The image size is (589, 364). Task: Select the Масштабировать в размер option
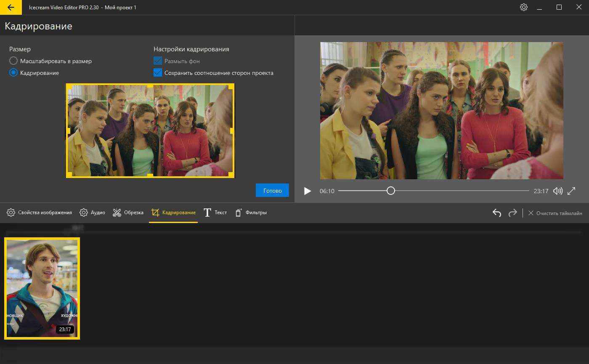pos(13,61)
